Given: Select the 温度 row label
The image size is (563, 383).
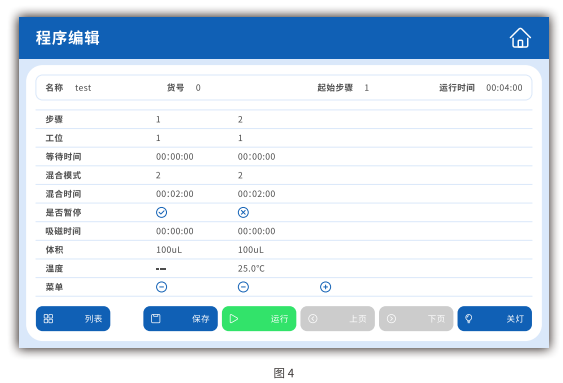Looking at the screenshot, I should point(54,268).
